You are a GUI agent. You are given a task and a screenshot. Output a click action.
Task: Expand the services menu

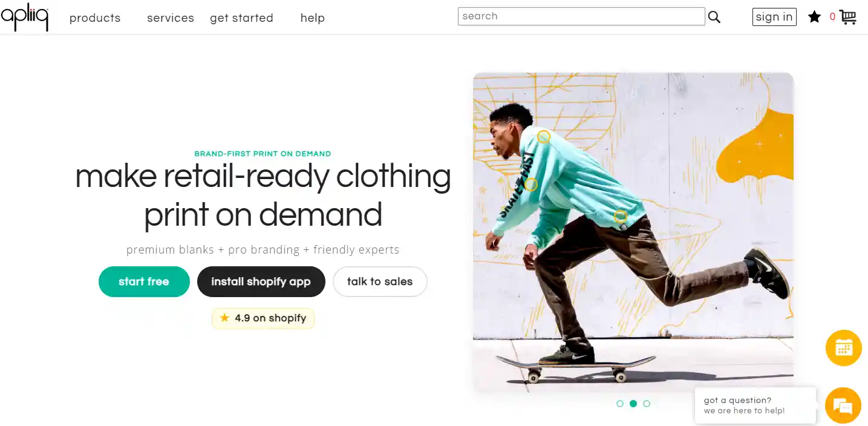[x=171, y=18]
